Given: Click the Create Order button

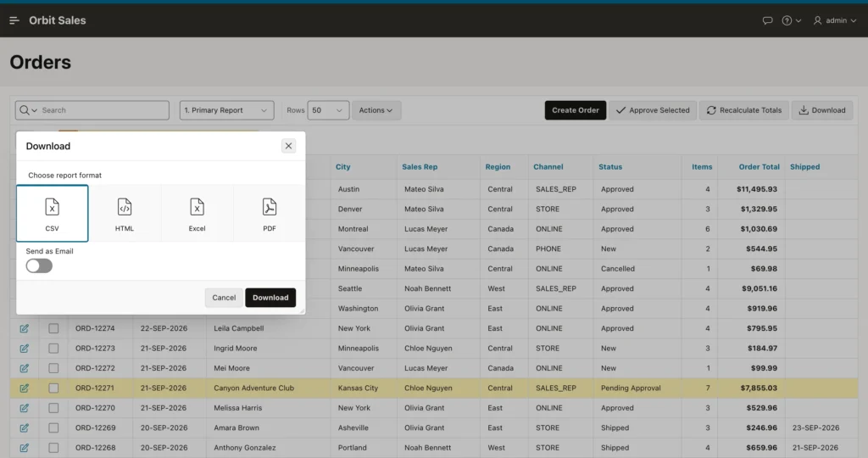Looking at the screenshot, I should pos(576,110).
